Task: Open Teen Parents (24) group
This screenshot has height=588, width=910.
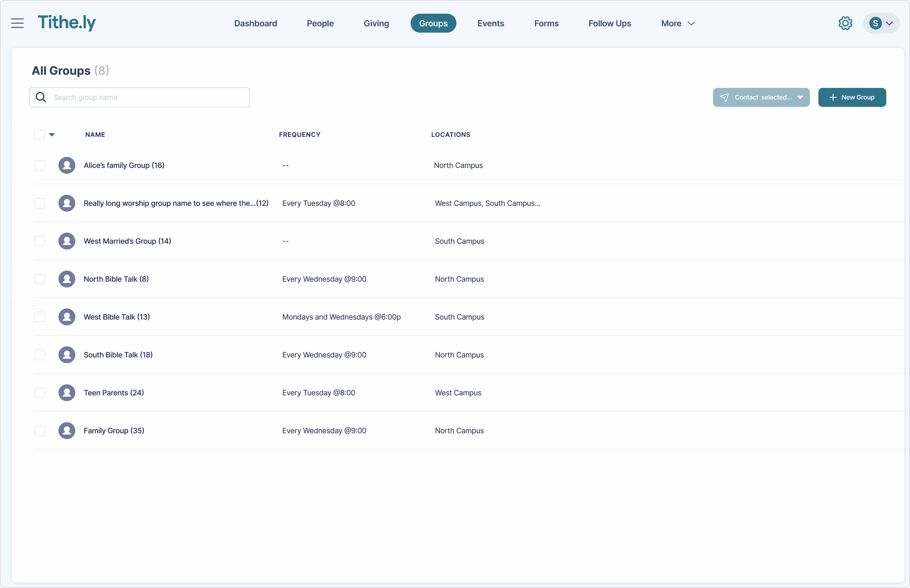Action: pos(114,392)
